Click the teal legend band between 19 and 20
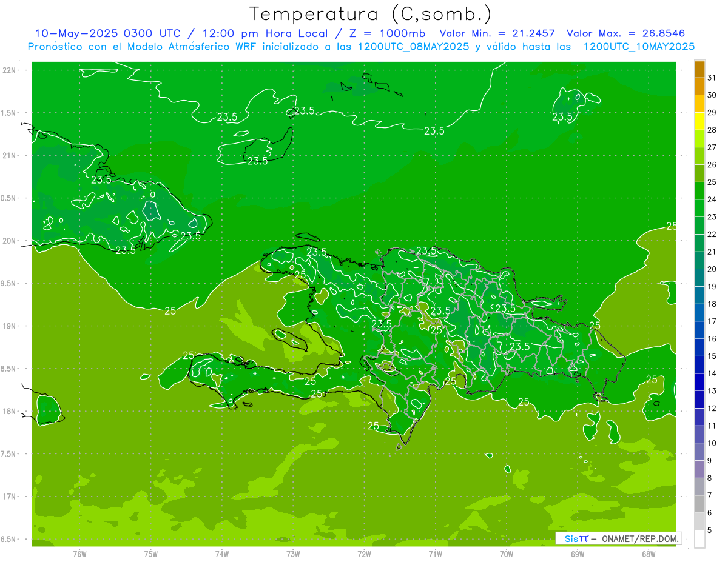 699,278
